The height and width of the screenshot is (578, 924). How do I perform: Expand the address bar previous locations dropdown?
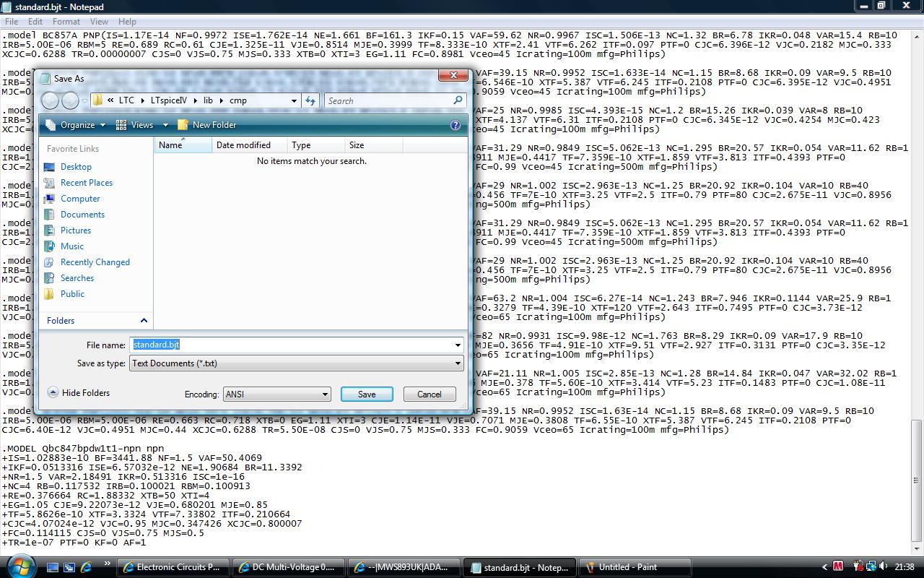[x=294, y=100]
